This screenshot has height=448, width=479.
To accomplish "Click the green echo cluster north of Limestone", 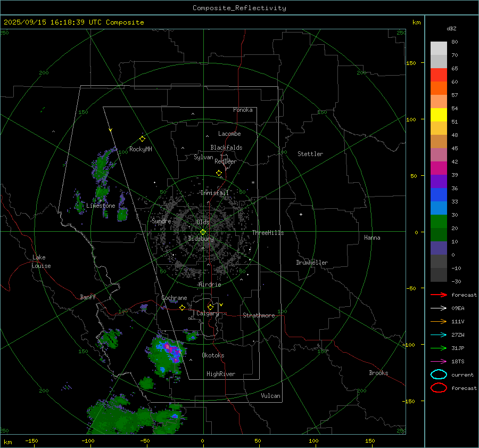I will click(102, 167).
